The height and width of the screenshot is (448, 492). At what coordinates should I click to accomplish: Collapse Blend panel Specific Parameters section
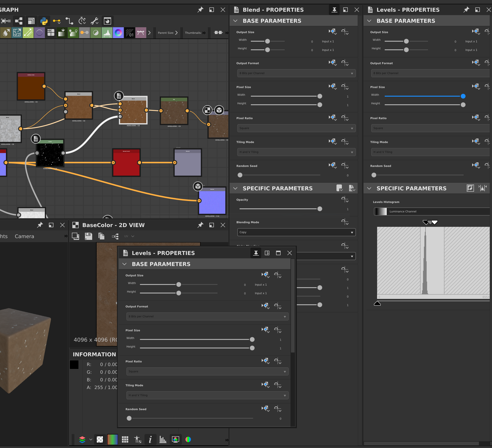pyautogui.click(x=235, y=188)
